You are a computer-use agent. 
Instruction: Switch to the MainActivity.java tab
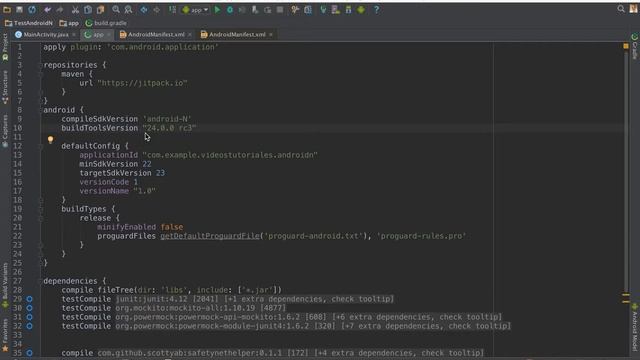[46, 35]
